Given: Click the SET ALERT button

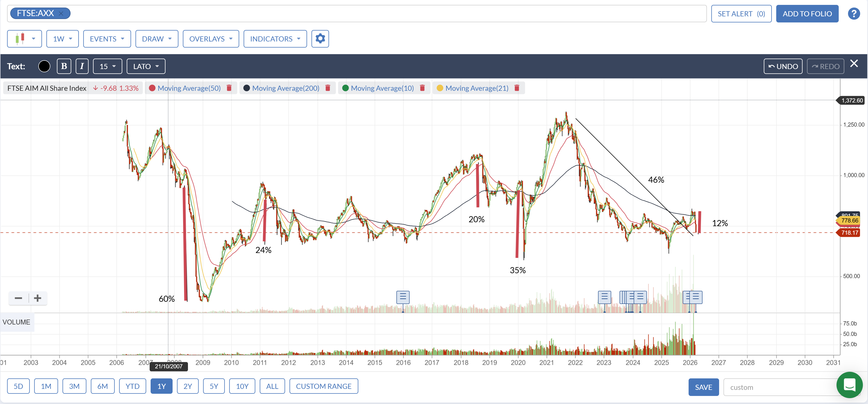Looking at the screenshot, I should [741, 14].
